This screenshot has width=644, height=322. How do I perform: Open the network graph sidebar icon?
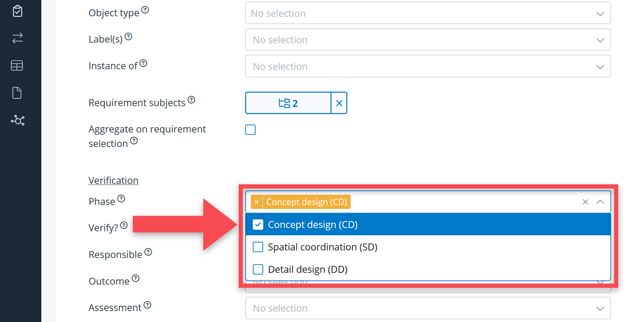coord(17,120)
